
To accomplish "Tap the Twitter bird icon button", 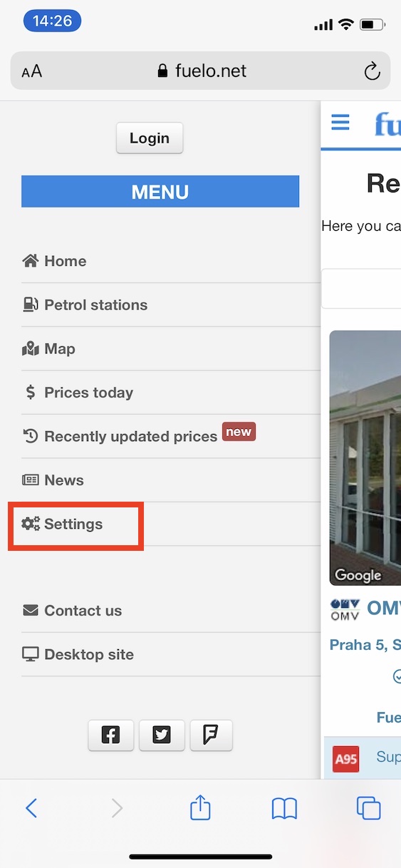I will (162, 735).
